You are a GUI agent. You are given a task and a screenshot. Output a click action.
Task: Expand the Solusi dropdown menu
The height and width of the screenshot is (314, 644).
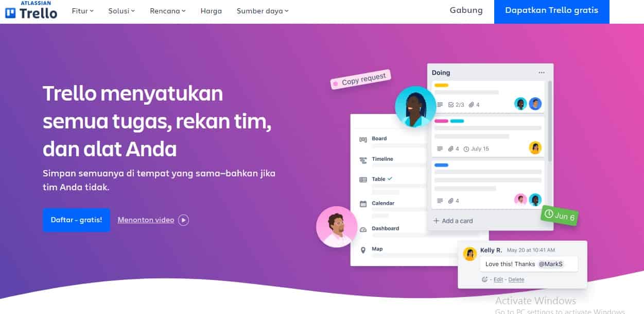click(121, 11)
